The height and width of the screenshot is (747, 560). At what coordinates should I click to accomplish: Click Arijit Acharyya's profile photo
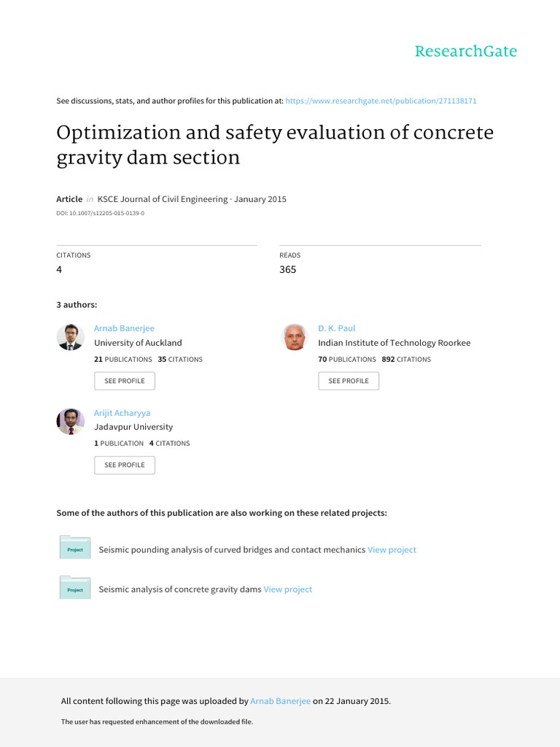(x=71, y=421)
